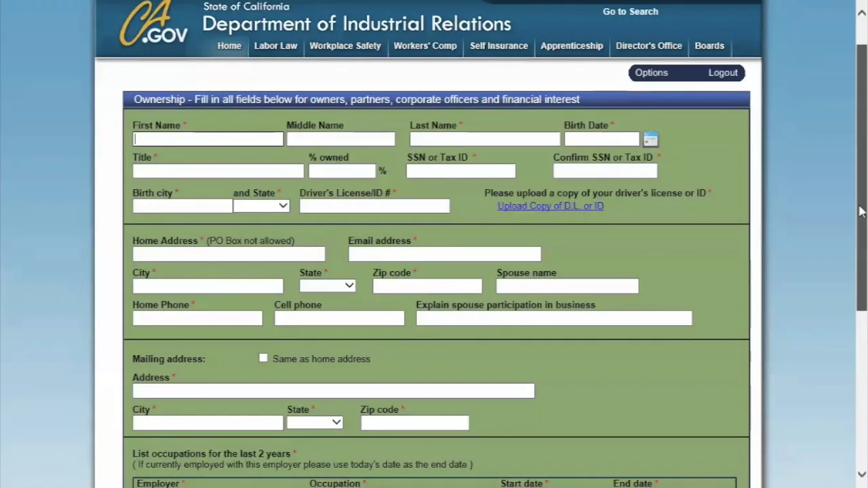This screenshot has height=488, width=868.
Task: Expand the Birth State dropdown
Action: click(261, 205)
